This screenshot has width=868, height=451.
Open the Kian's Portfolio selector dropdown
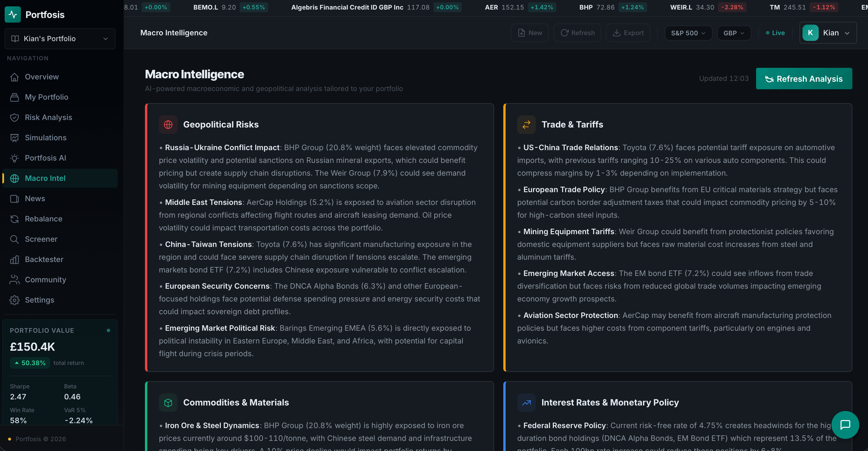click(60, 39)
